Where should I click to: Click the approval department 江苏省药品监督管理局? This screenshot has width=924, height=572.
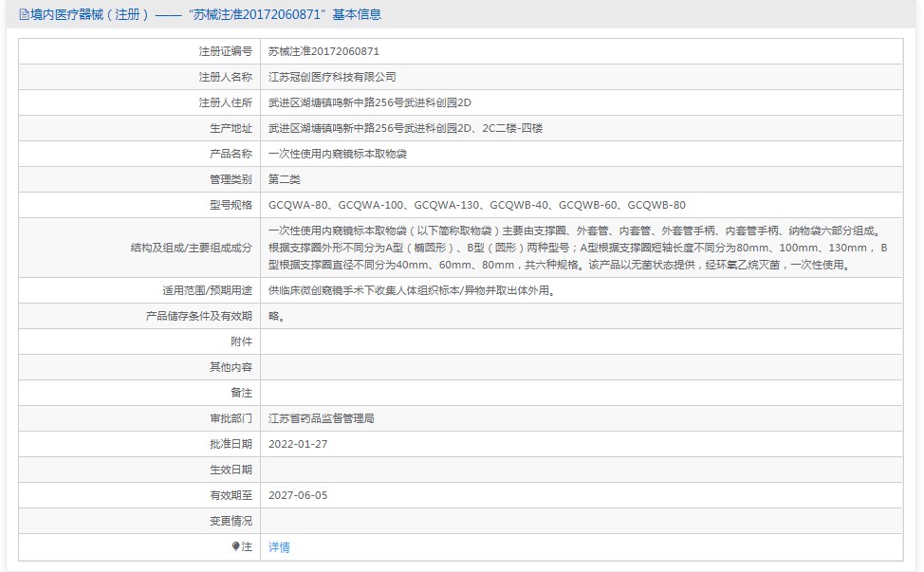tap(321, 418)
